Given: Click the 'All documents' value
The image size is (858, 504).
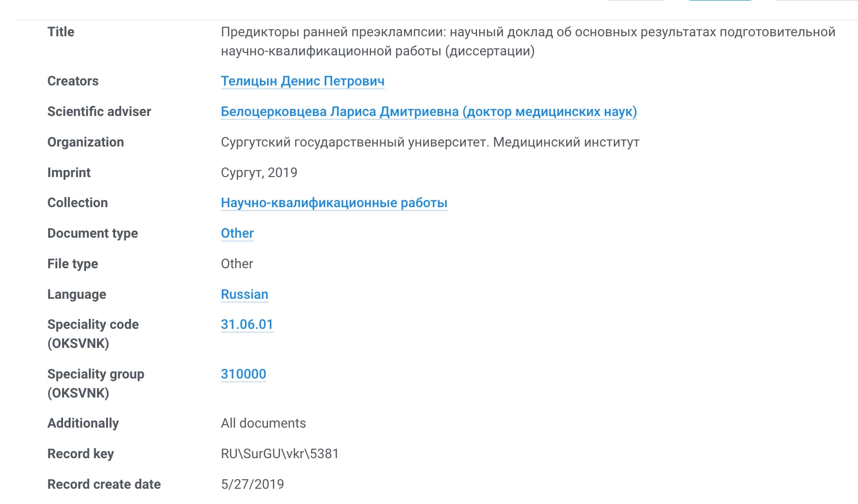Looking at the screenshot, I should click(263, 423).
